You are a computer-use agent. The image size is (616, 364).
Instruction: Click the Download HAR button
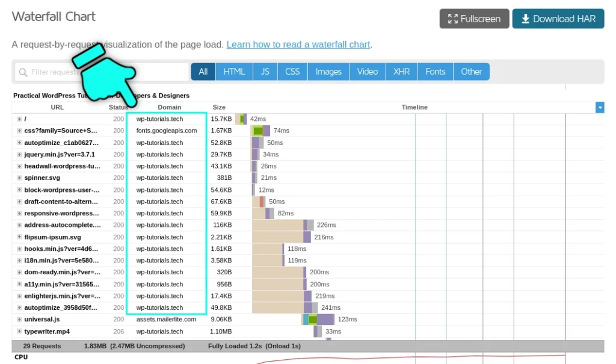point(558,19)
